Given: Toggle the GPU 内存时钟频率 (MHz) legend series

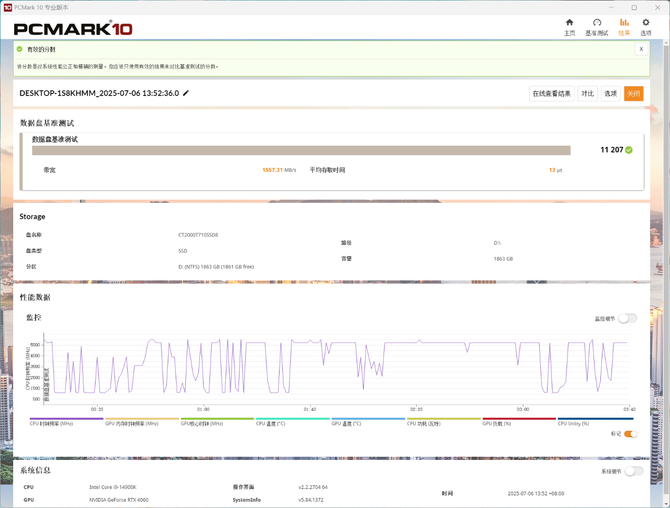Looking at the screenshot, I should [141, 422].
